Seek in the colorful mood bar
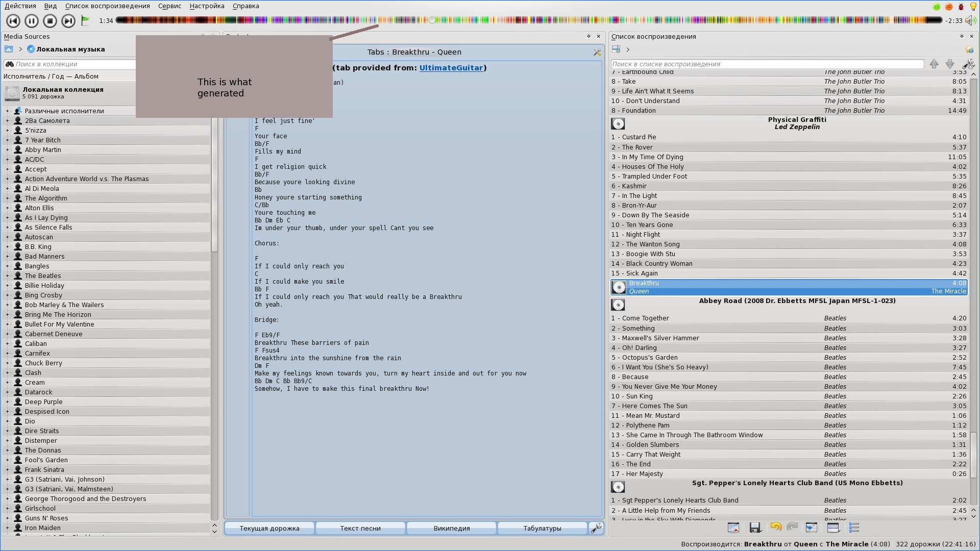Screen dimensions: 980x551 coord(528,20)
